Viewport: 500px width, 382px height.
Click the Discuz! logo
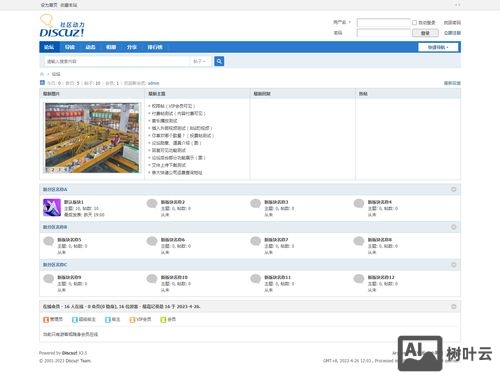pyautogui.click(x=62, y=26)
